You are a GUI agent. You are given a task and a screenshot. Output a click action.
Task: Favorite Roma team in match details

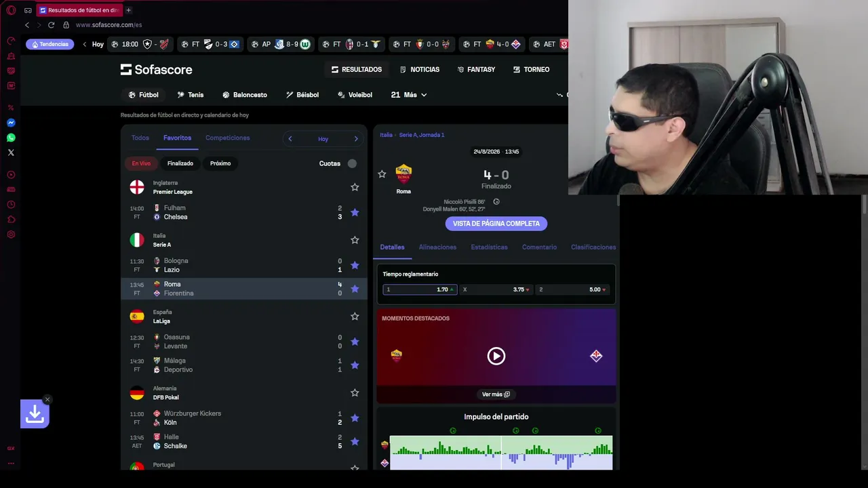tap(382, 174)
